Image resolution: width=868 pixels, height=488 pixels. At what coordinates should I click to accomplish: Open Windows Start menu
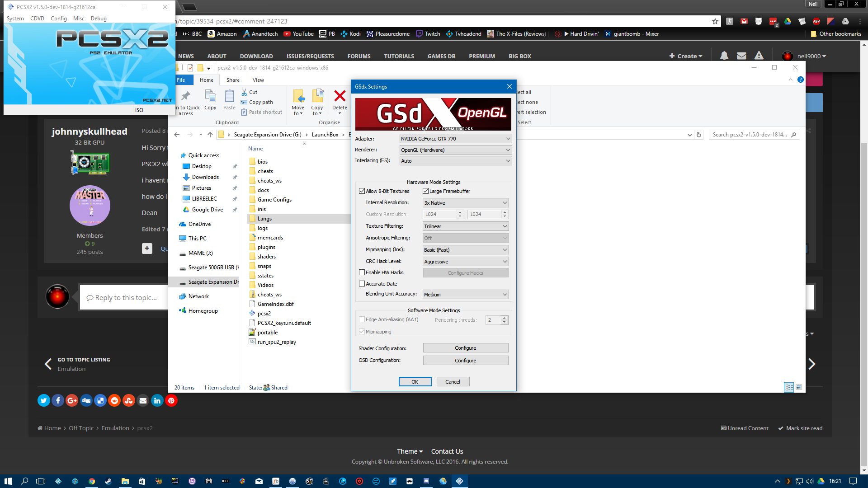pyautogui.click(x=8, y=481)
